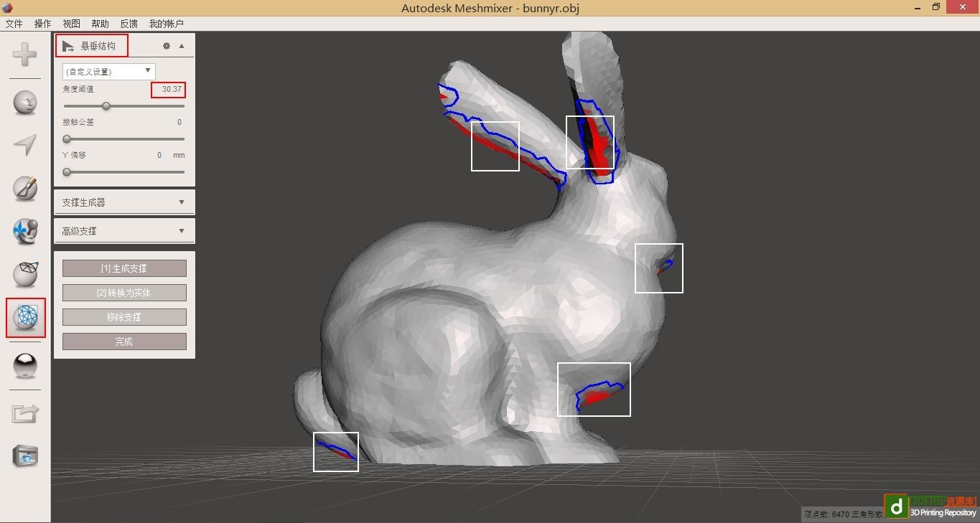980x523 pixels.
Task: Open the 文件 menu
Action: [x=14, y=24]
